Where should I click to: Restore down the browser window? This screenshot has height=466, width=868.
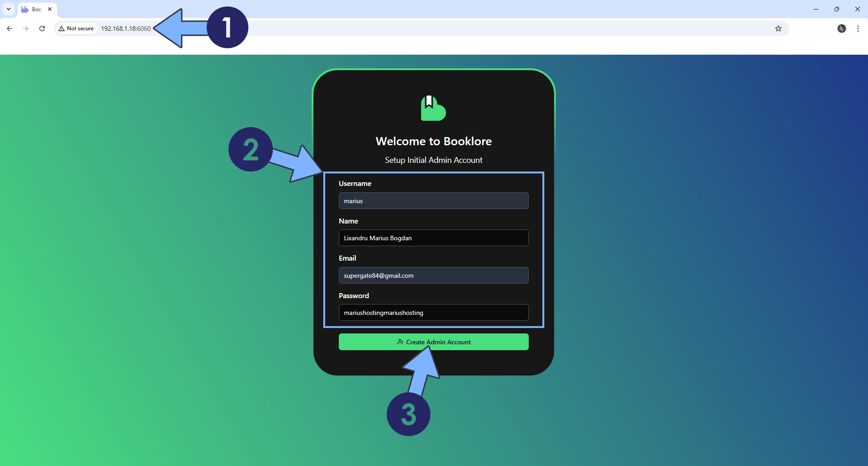click(x=836, y=9)
